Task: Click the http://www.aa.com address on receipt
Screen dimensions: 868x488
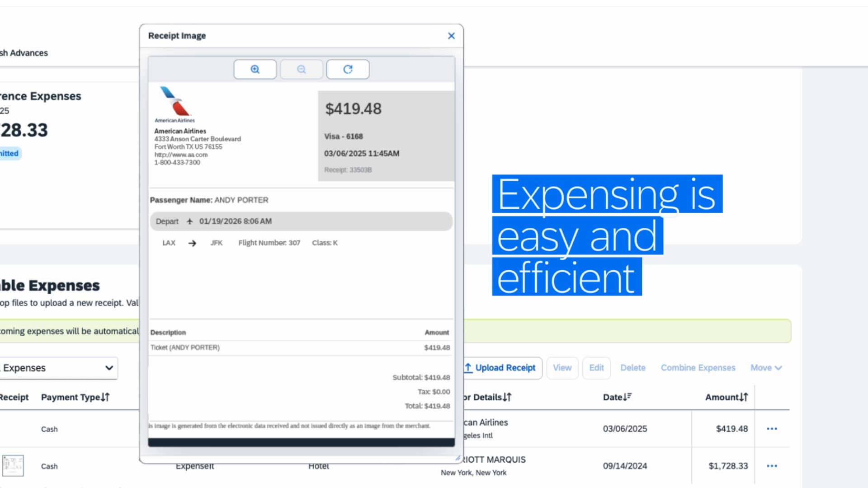Action: coord(181,155)
